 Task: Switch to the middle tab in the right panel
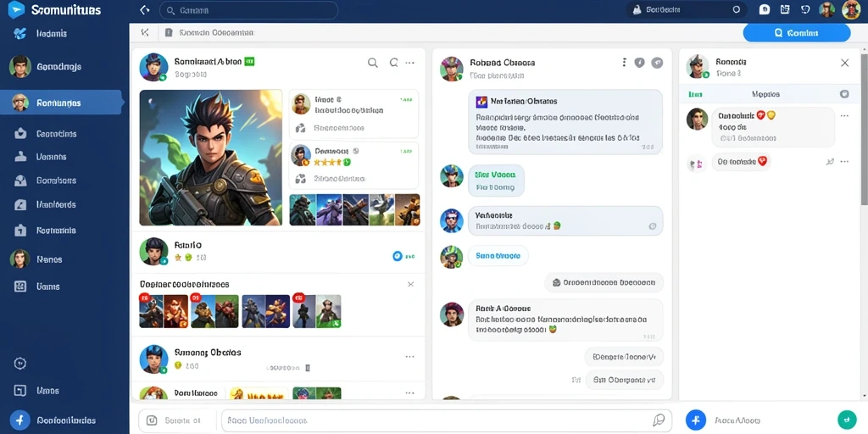pos(766,94)
